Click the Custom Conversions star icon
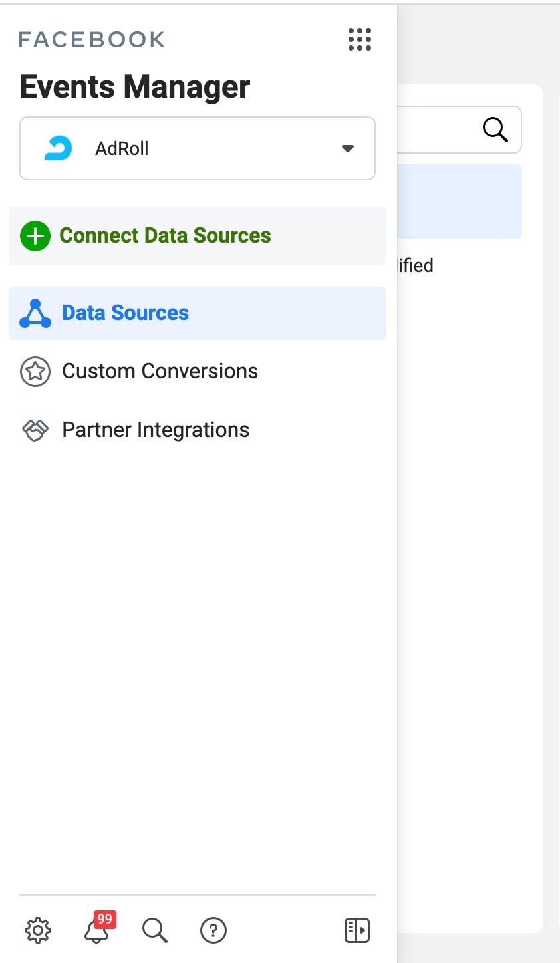 click(35, 372)
